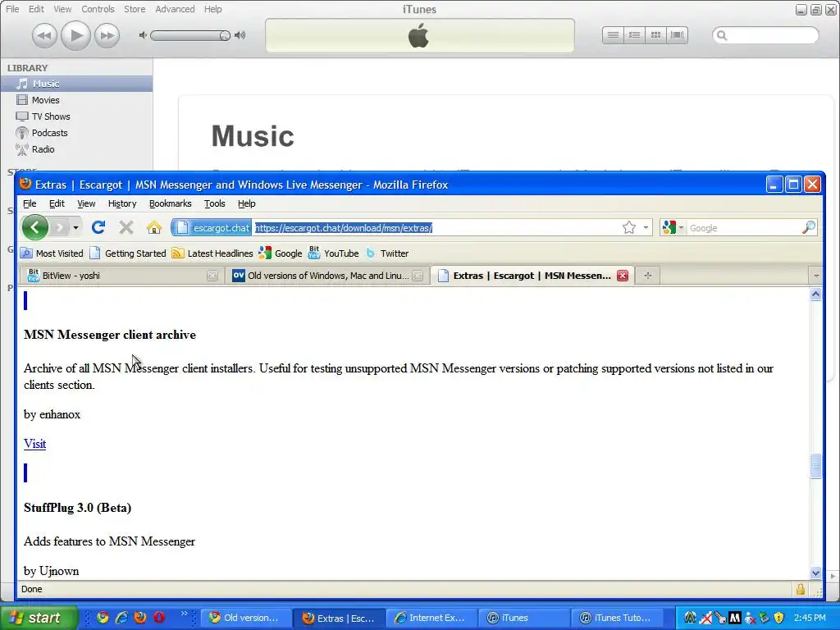840x630 pixels.
Task: Open the YouTube bookmark
Action: pos(333,253)
